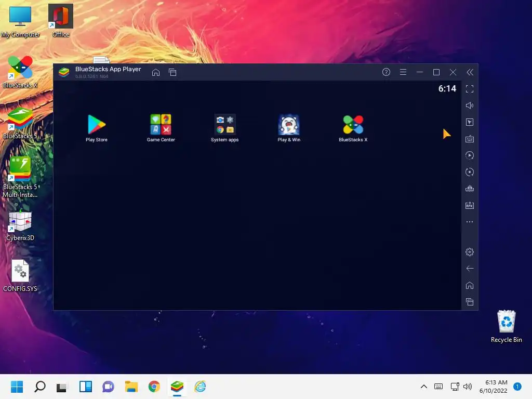Open Google Chrome from the taskbar
The width and height of the screenshot is (532, 399).
pyautogui.click(x=154, y=387)
